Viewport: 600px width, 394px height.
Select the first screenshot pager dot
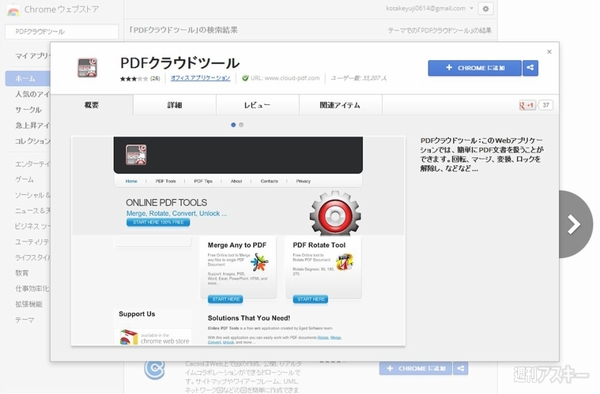[x=233, y=125]
